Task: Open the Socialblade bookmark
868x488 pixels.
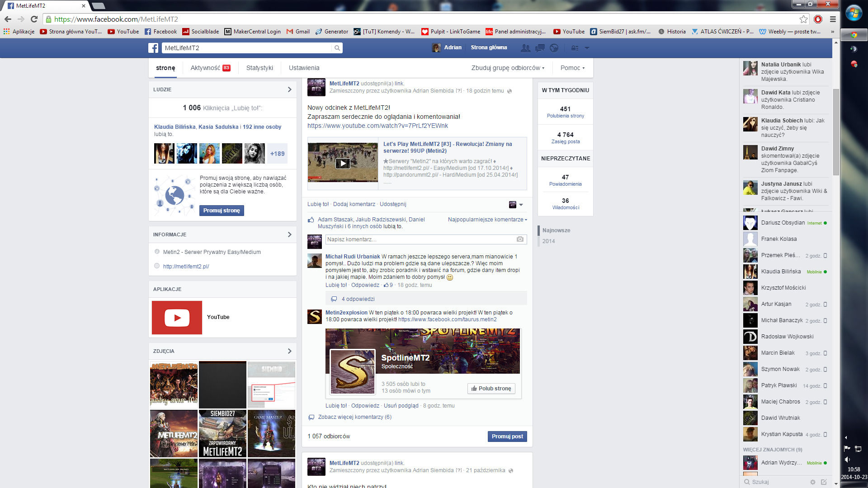Action: pyautogui.click(x=200, y=32)
